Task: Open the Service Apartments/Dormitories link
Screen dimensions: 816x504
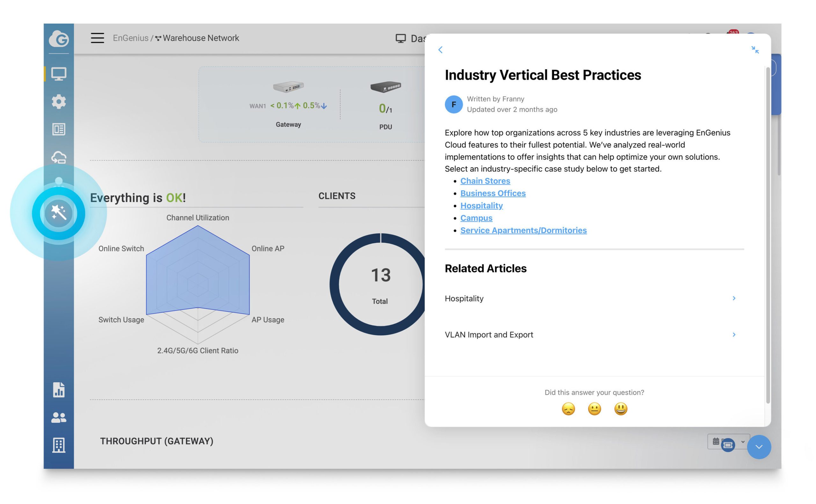Action: pyautogui.click(x=524, y=230)
